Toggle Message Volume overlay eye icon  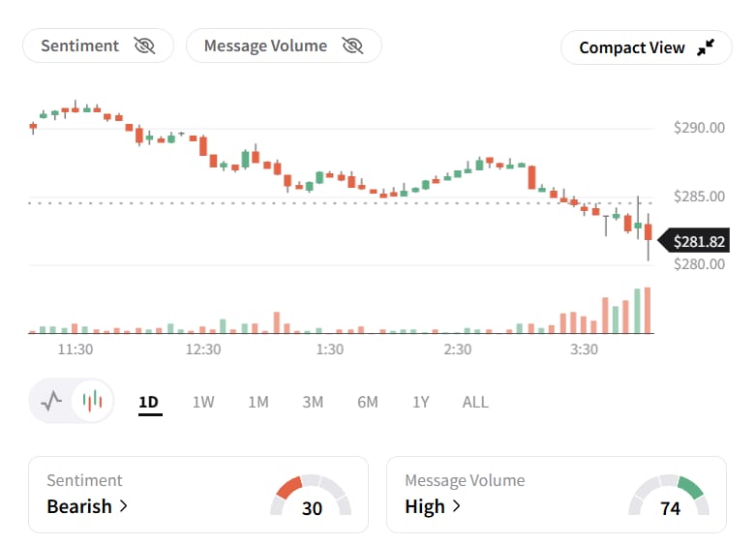coord(352,45)
